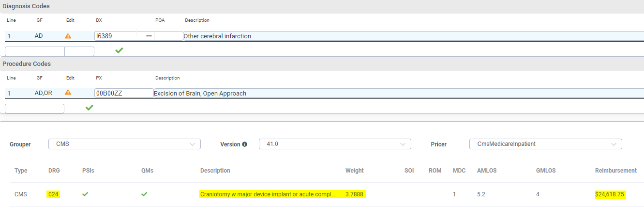Select the highlighted DRG value 024
The image size is (644, 207).
tap(53, 194)
